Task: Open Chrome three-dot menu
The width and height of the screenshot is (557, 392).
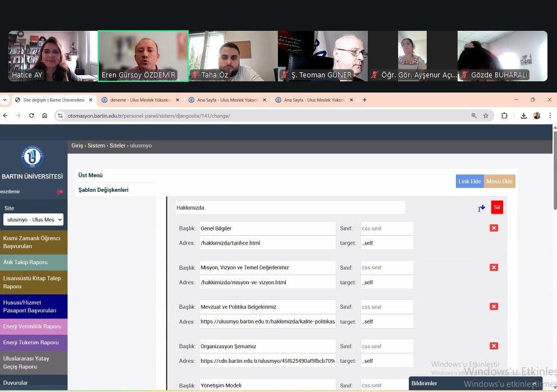Action: [550, 116]
